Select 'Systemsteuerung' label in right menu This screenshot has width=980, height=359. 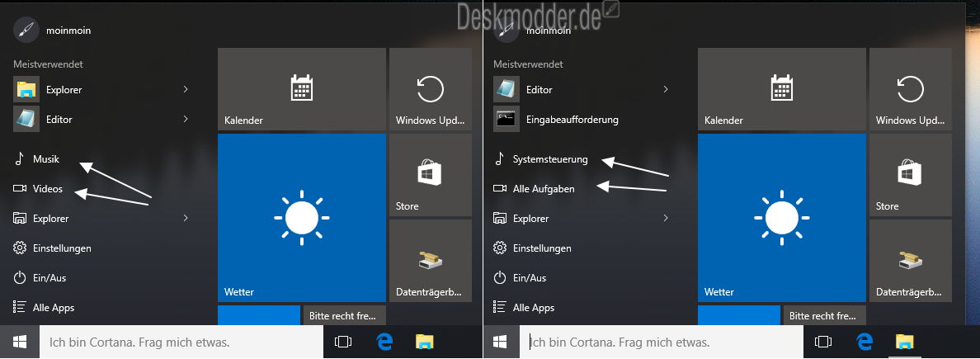(550, 158)
